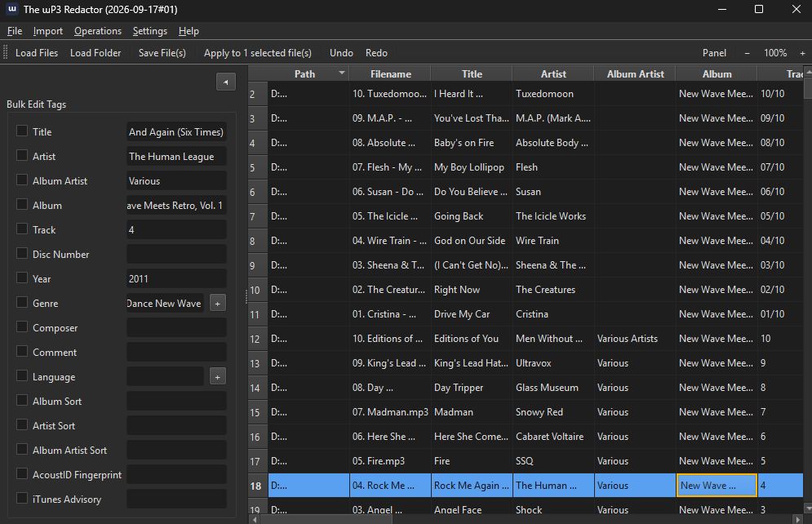Select the '05. Fire.mp3' filename cell

coord(390,461)
